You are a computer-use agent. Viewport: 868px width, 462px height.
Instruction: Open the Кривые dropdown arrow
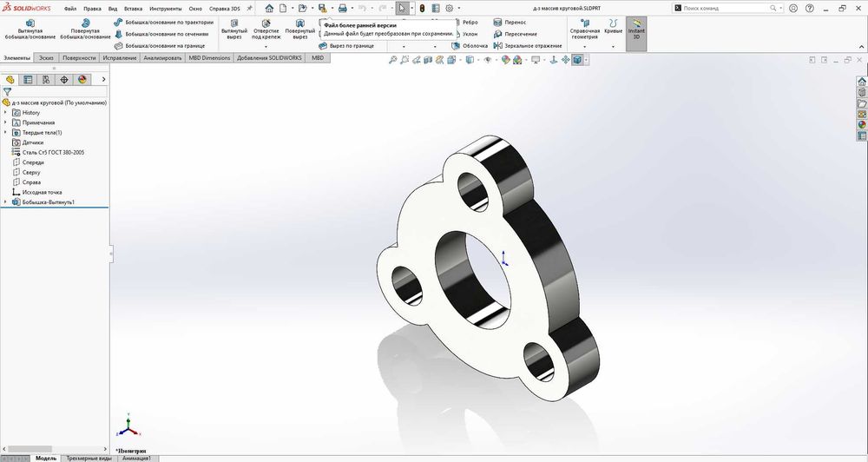point(613,47)
